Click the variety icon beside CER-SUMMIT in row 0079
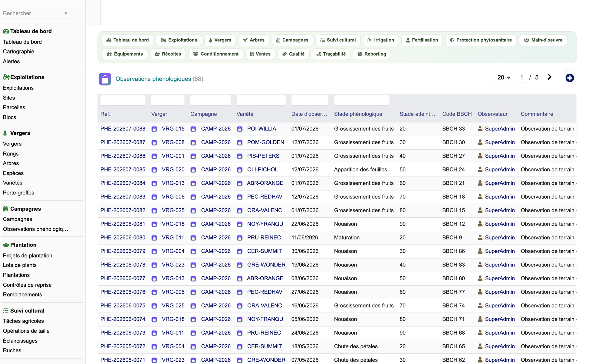The width and height of the screenshot is (589, 364). 240,252
